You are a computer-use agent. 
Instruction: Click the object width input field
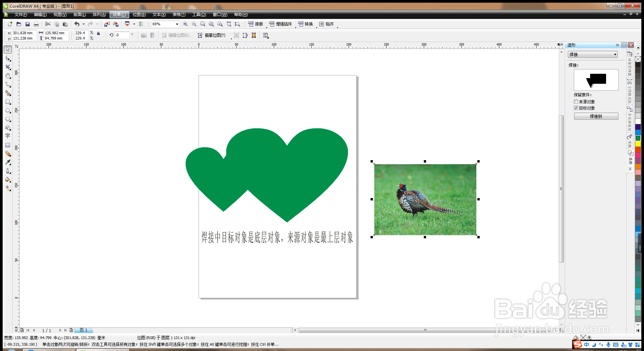pyautogui.click(x=56, y=33)
